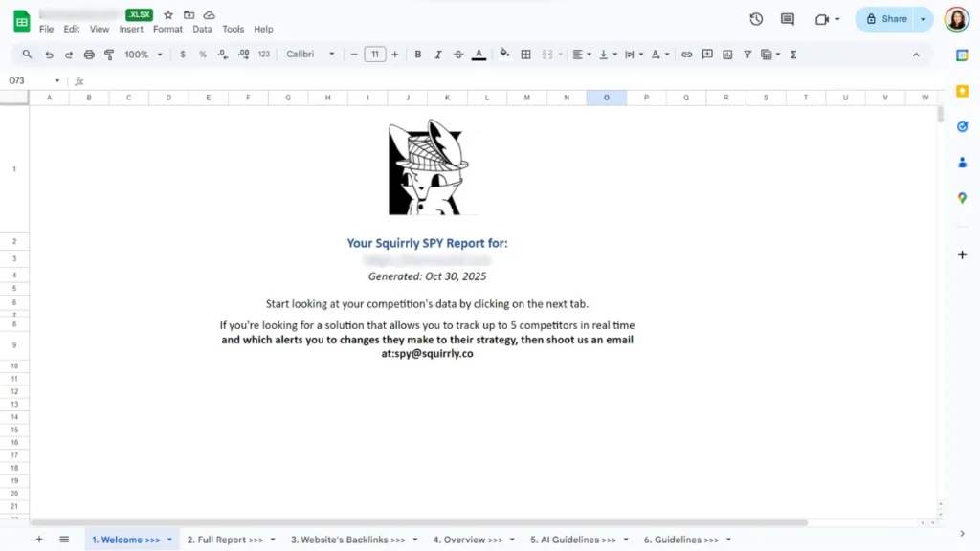The image size is (980, 551).
Task: Open the Calibri font dropdown
Action: tap(311, 55)
